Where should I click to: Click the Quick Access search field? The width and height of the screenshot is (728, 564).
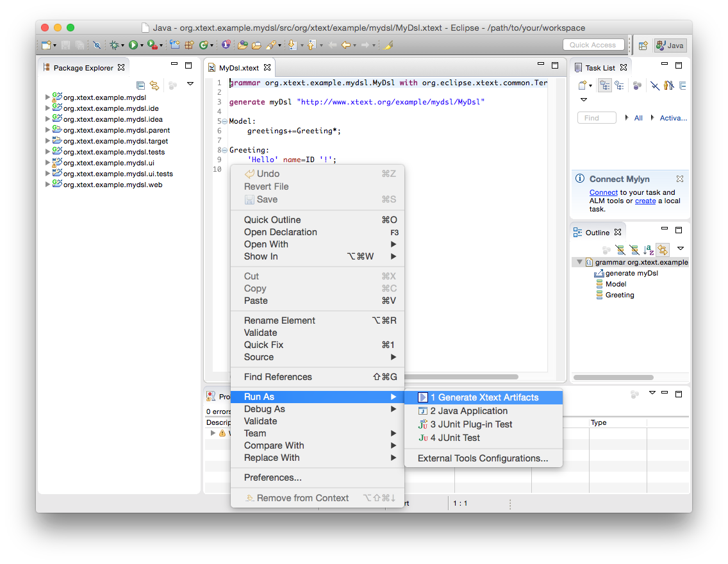[593, 45]
